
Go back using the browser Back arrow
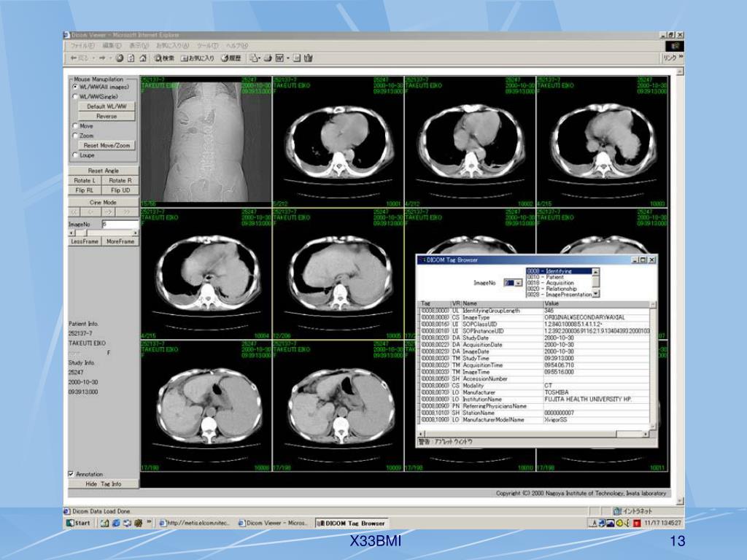click(x=79, y=58)
